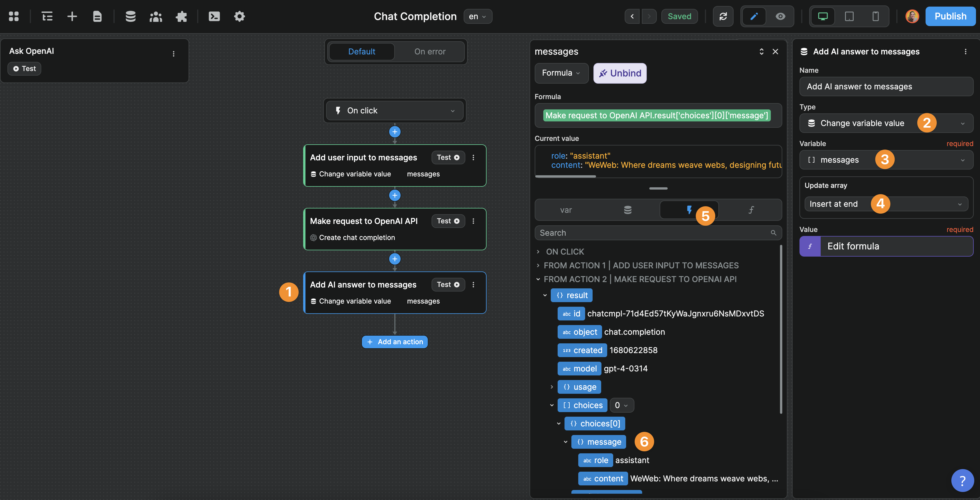Click the Unbind button for messages formula

pyautogui.click(x=620, y=73)
